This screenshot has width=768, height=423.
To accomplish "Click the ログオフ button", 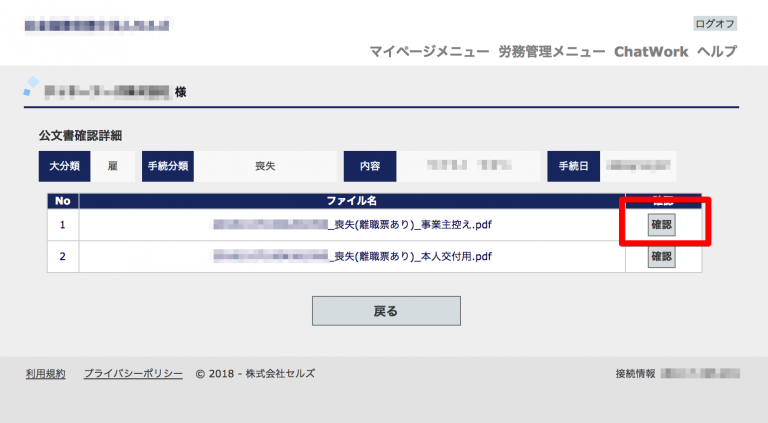I will tap(715, 24).
